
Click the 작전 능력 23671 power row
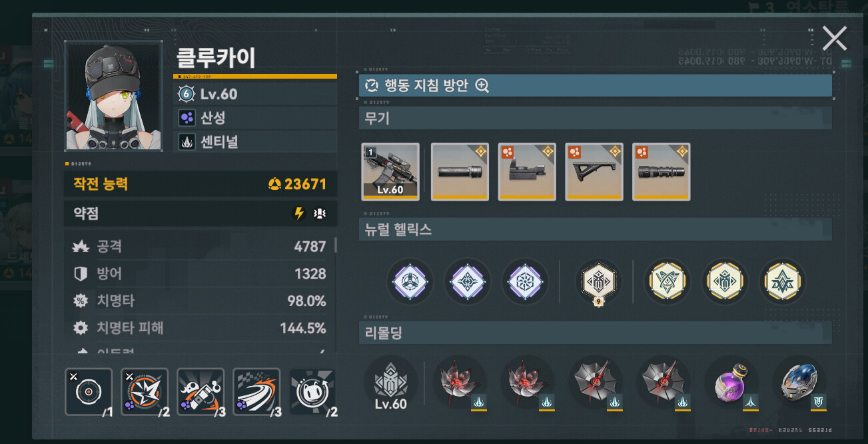tap(201, 184)
